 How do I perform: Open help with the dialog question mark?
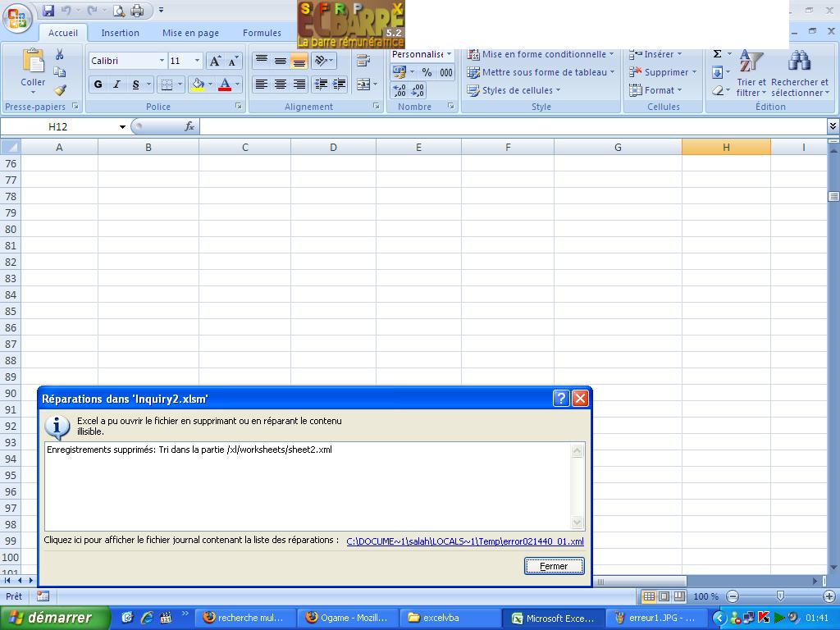[x=560, y=398]
